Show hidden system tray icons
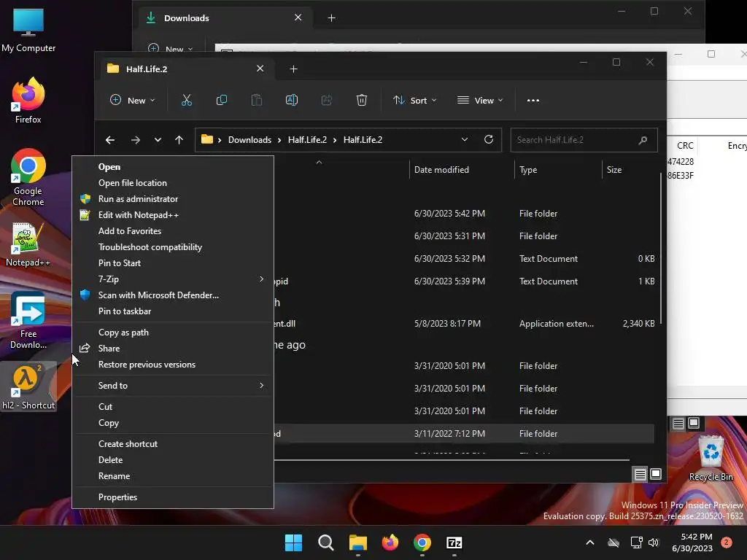The width and height of the screenshot is (747, 560). [x=589, y=542]
